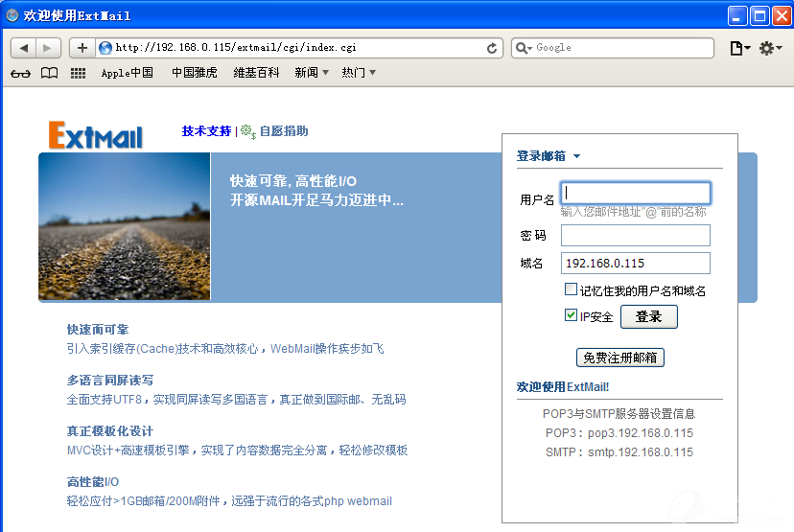The width and height of the screenshot is (794, 532).
Task: Expand the 热门 bookmarks folder
Action: (x=359, y=73)
